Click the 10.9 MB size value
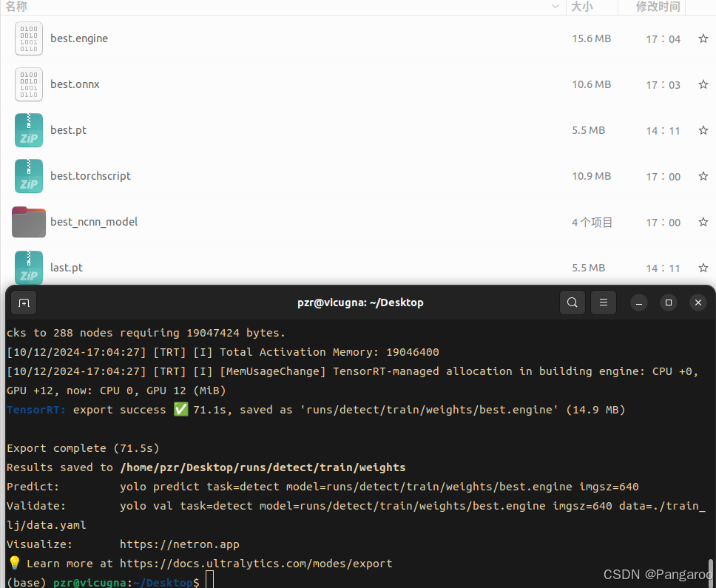The image size is (716, 588). coord(591,176)
